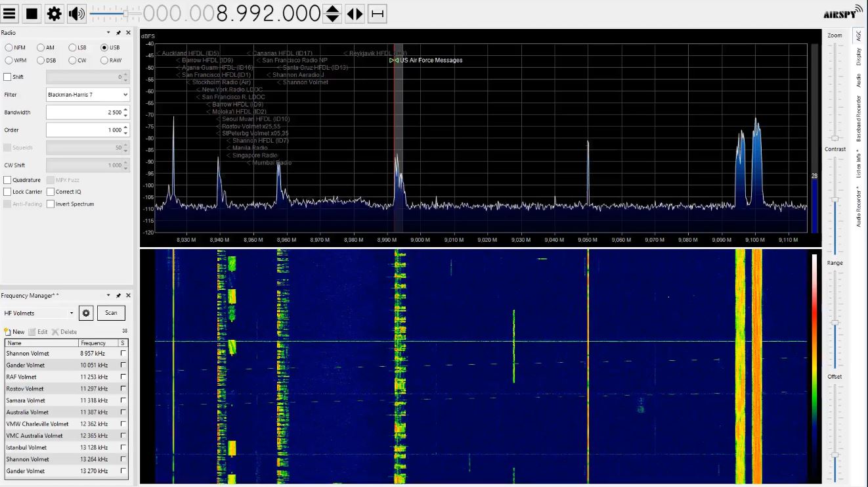The height and width of the screenshot is (487, 868).
Task: Check the Invert Spectrum option
Action: [52, 204]
